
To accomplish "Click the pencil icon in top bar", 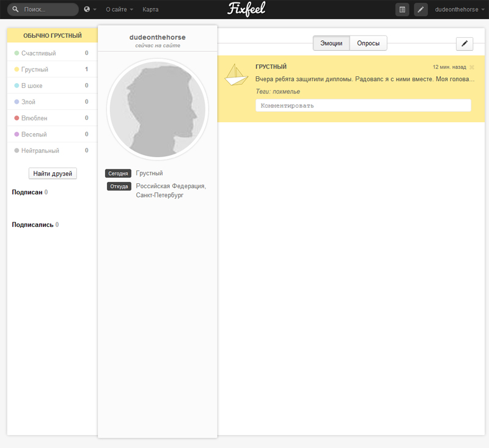I will coord(421,10).
